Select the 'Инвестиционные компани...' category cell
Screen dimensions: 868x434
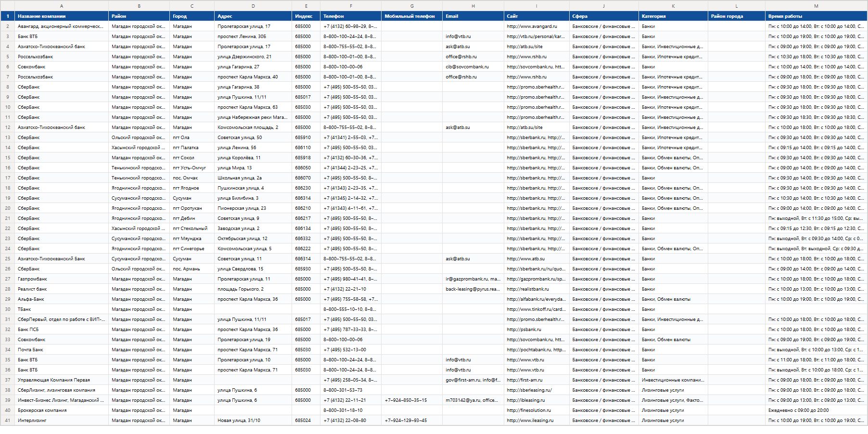(x=673, y=380)
